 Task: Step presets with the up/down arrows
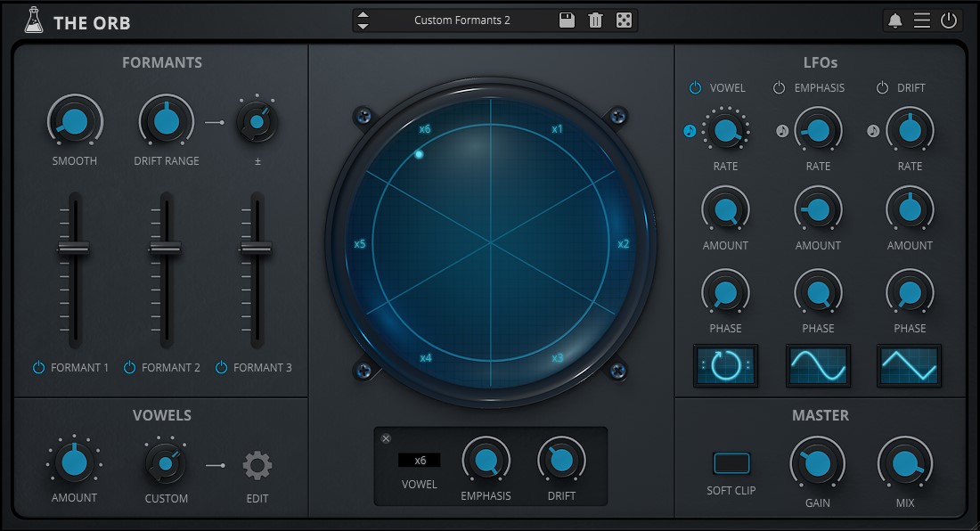click(363, 20)
